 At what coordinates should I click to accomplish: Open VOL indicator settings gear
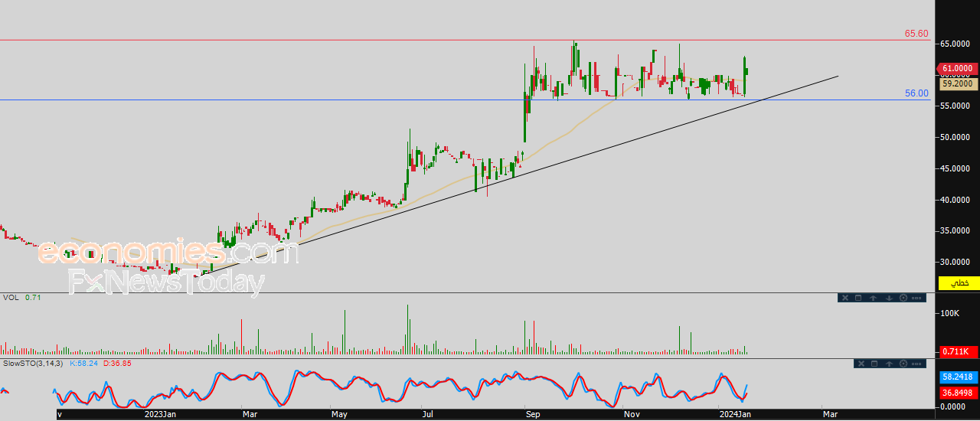(x=903, y=298)
